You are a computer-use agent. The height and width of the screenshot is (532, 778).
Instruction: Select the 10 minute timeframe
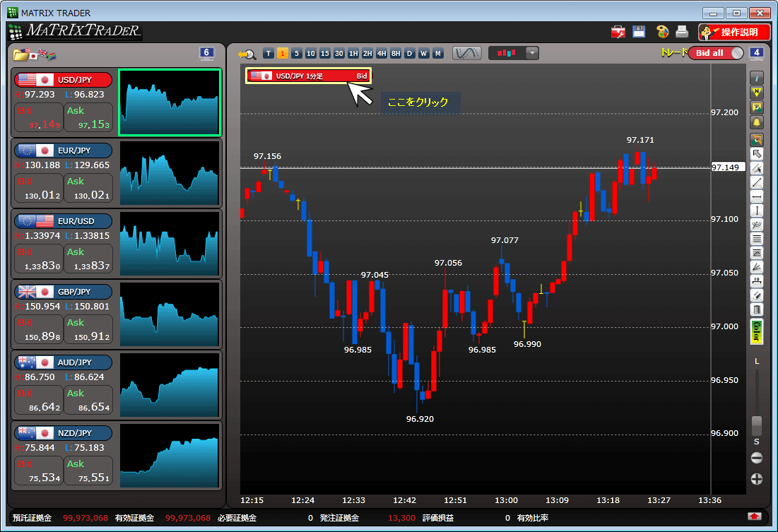(311, 53)
